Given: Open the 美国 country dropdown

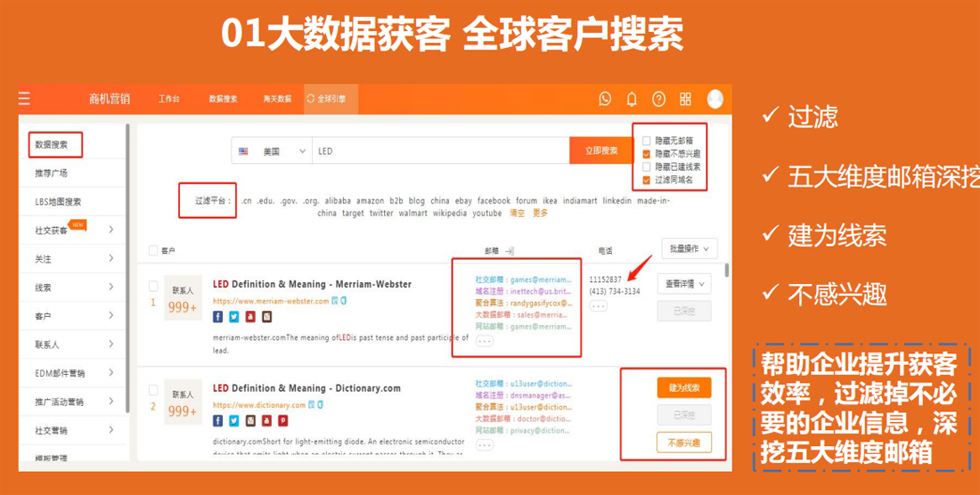Looking at the screenshot, I should 273,151.
